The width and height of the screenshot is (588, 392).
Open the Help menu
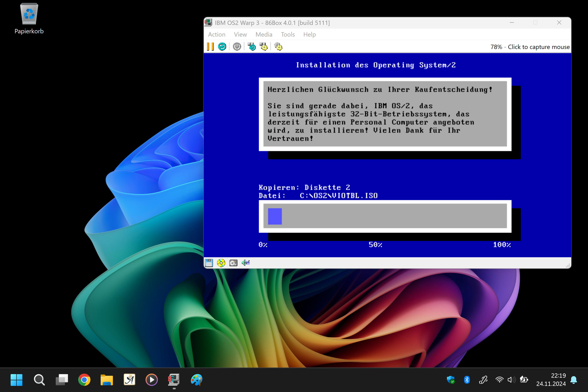310,35
